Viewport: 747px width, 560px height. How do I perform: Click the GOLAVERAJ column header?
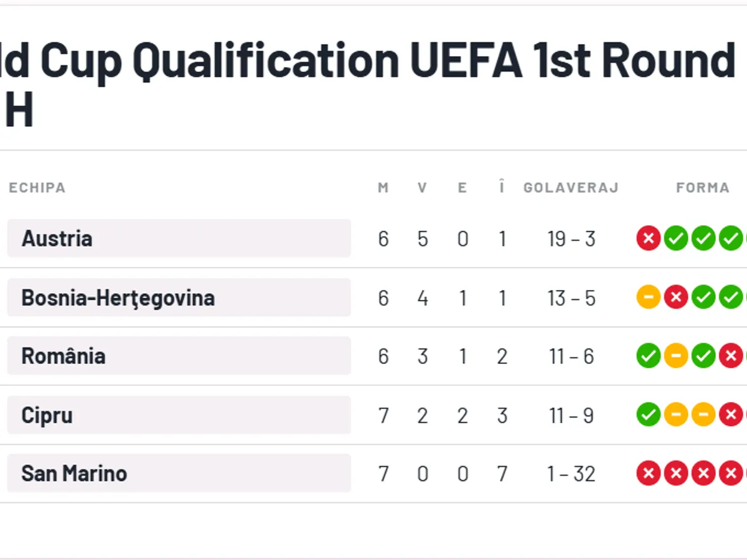click(571, 188)
